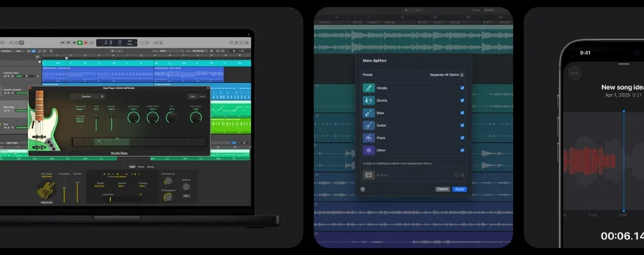Click the Drums stem icon
Viewport: 644px width, 255px height.
point(368,101)
